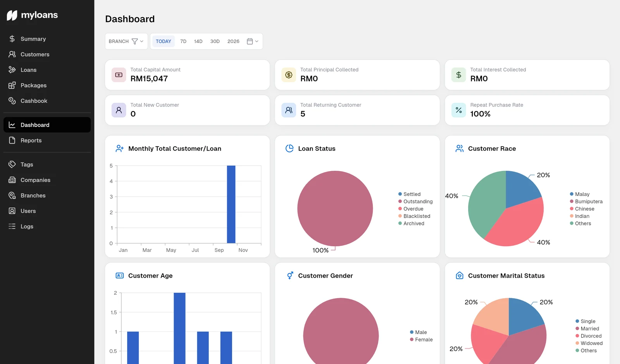Image resolution: width=620 pixels, height=364 pixels.
Task: Open the calendar date picker dropdown
Action: pyautogui.click(x=253, y=41)
